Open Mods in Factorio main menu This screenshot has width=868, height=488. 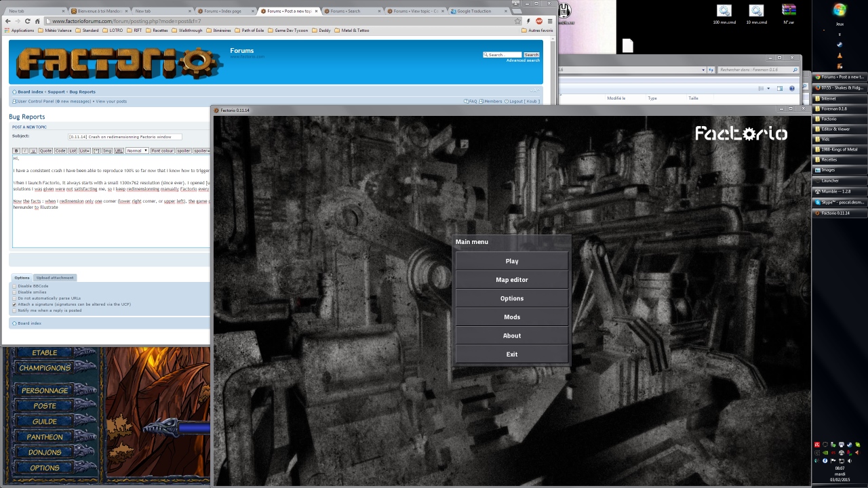[x=512, y=317]
